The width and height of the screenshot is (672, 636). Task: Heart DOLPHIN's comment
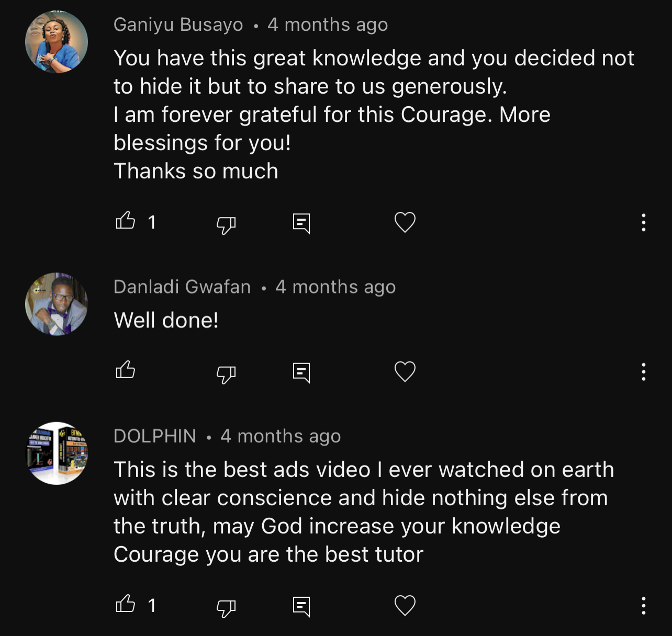click(405, 605)
